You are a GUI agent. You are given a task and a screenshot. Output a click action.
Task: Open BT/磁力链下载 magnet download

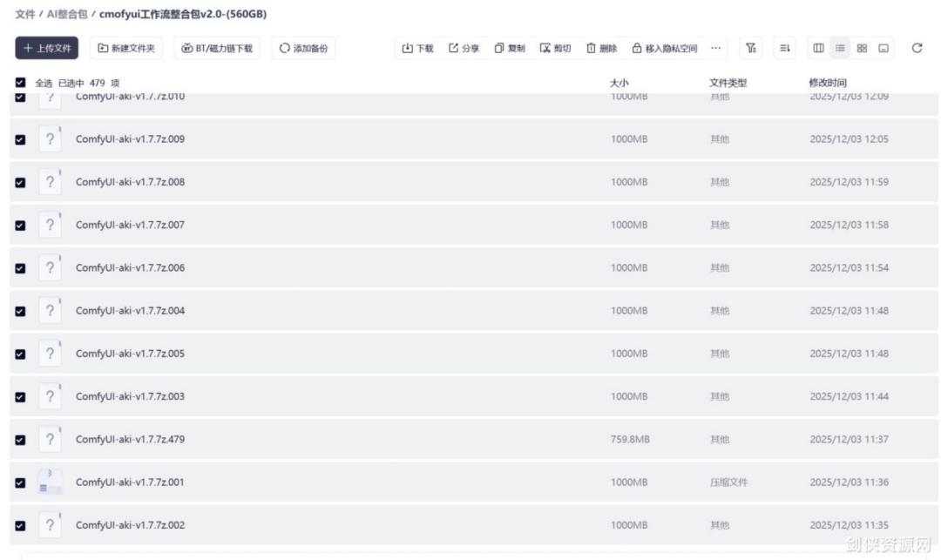coord(216,49)
